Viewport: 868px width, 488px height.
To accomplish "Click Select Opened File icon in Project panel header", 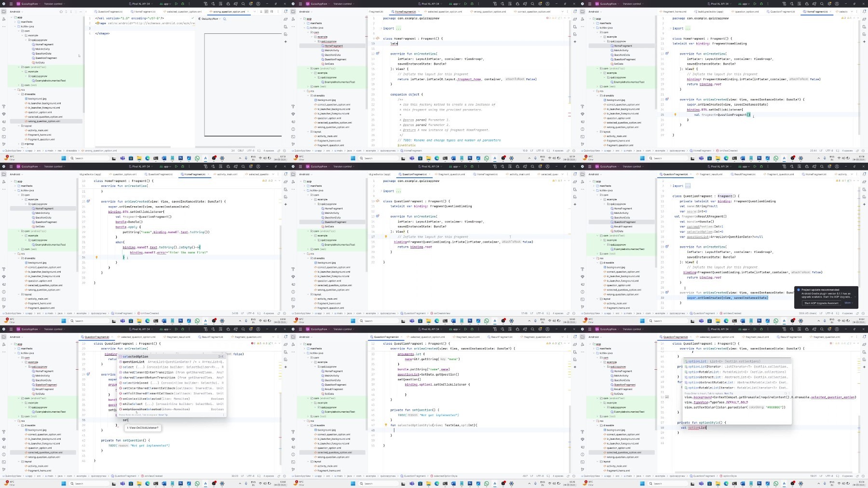I will 61,12.
